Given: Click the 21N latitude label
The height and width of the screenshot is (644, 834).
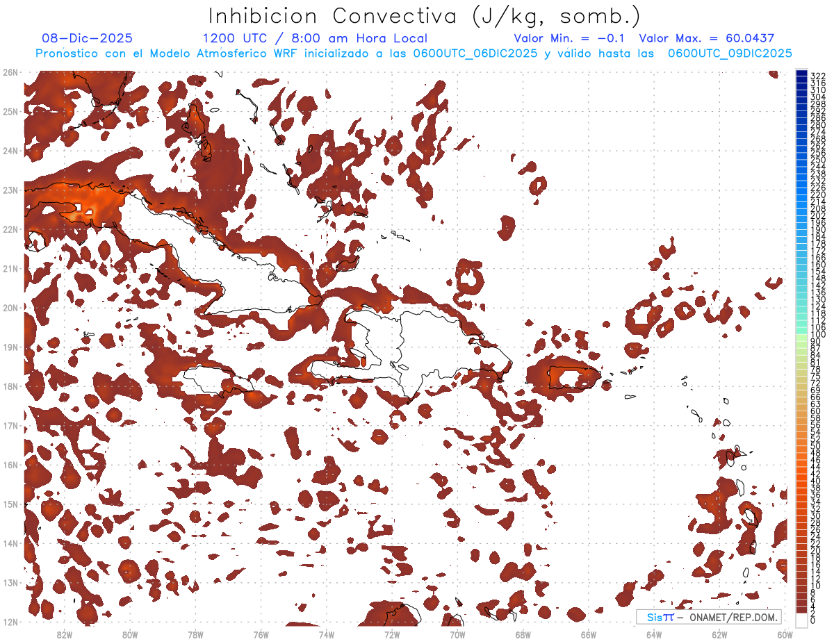Looking at the screenshot, I should coord(10,268).
